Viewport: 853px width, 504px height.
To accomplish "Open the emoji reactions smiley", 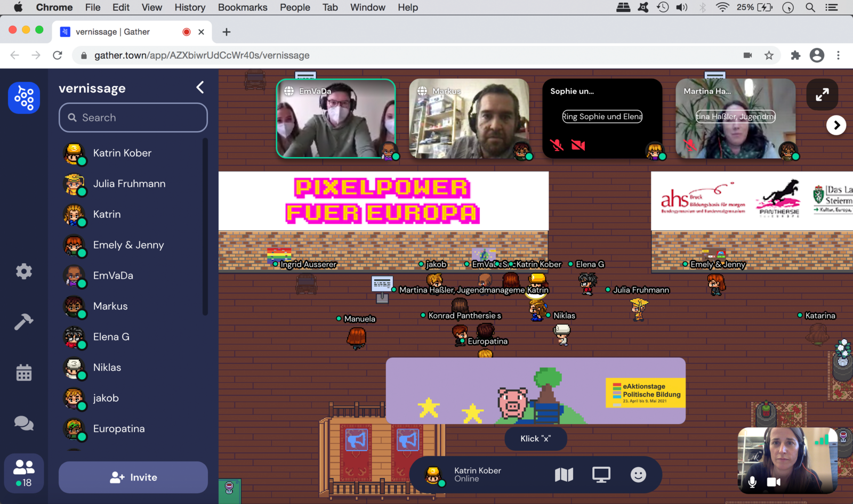I will pyautogui.click(x=638, y=475).
